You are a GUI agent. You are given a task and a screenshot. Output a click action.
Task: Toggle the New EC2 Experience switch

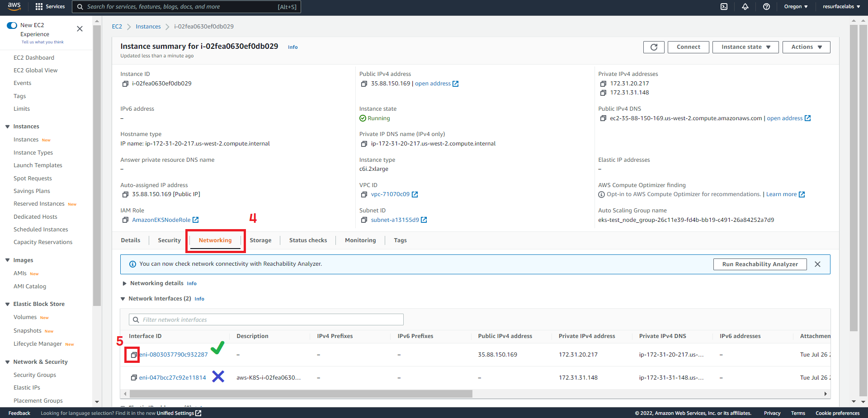tap(12, 25)
